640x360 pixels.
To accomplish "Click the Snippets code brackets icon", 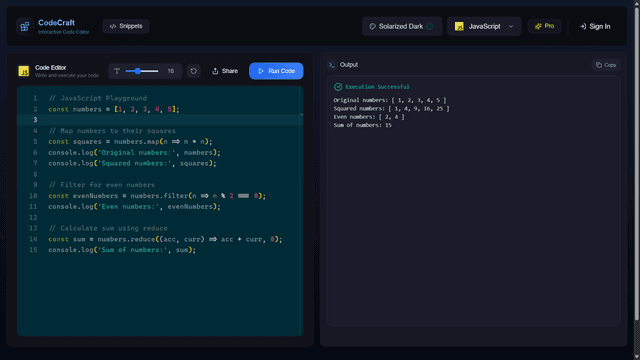I will (113, 26).
